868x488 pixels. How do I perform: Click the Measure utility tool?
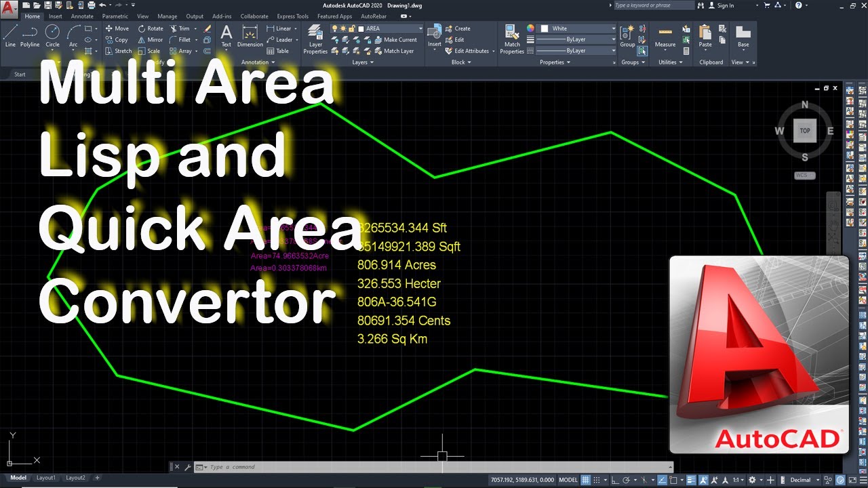tap(665, 36)
